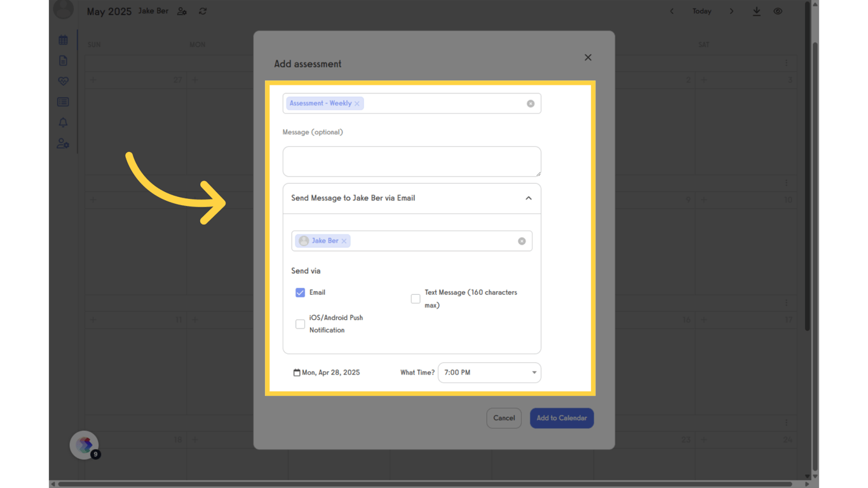Select the heart wellness sidebar icon

tap(62, 81)
